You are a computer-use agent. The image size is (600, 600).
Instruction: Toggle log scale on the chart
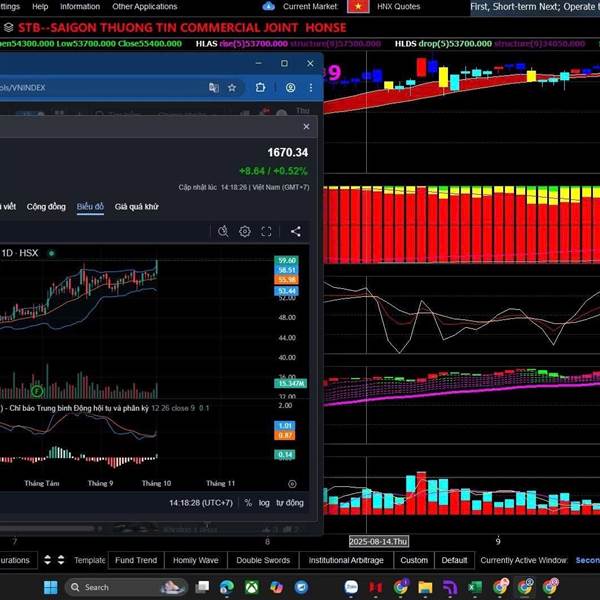pyautogui.click(x=264, y=503)
